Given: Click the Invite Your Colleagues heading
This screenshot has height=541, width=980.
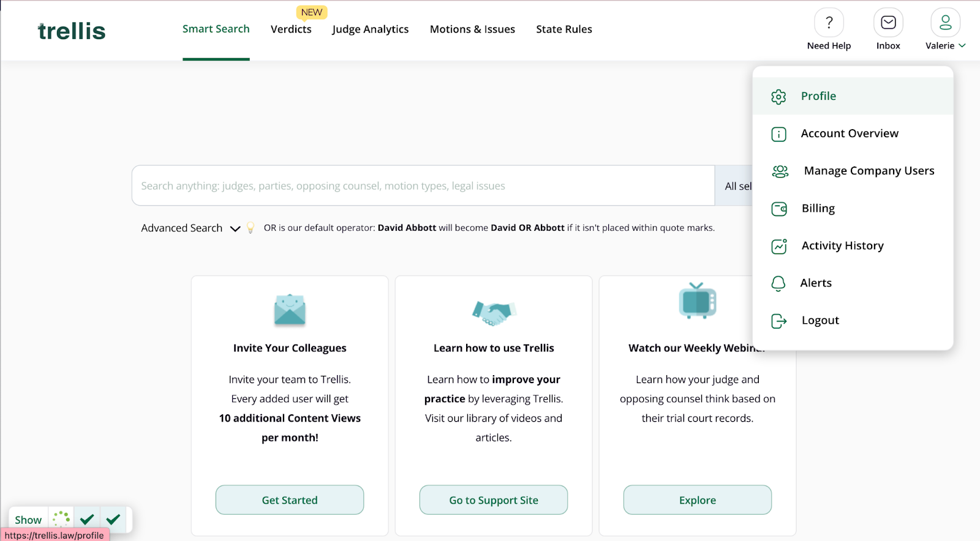Looking at the screenshot, I should (x=290, y=348).
